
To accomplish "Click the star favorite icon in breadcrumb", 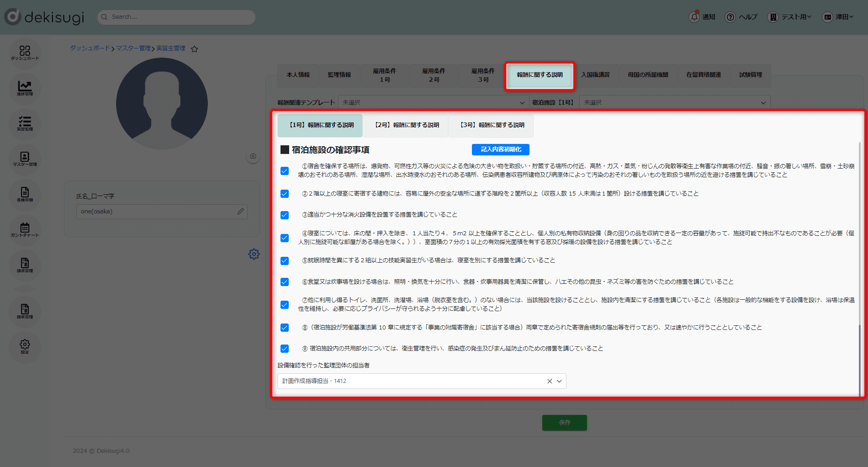I will [194, 49].
